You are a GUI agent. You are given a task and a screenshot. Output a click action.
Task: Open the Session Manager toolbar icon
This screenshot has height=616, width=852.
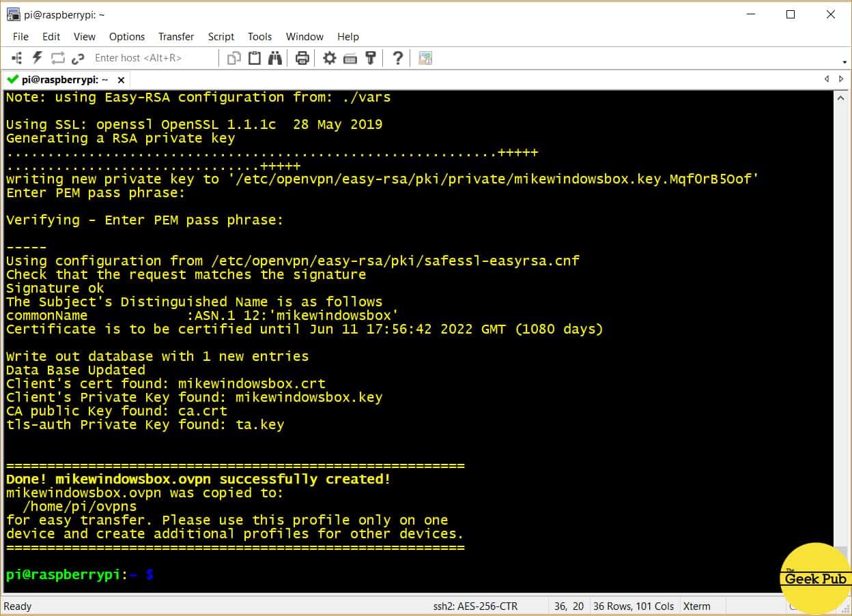pyautogui.click(x=17, y=58)
